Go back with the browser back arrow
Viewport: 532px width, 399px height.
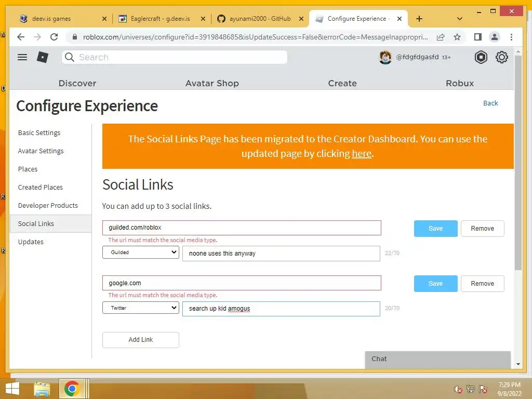click(21, 37)
